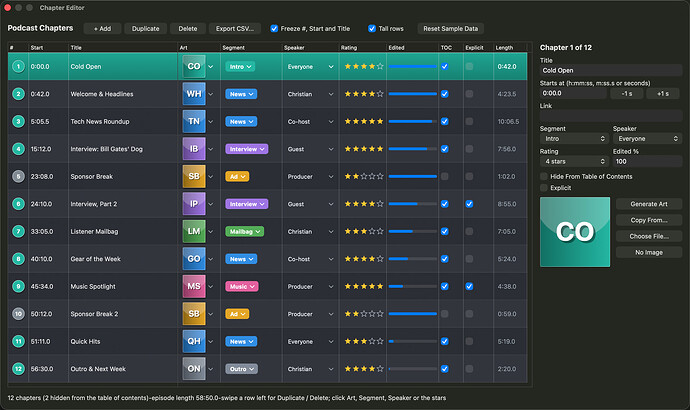Check TOC box for Sponsor Break row

(x=444, y=176)
